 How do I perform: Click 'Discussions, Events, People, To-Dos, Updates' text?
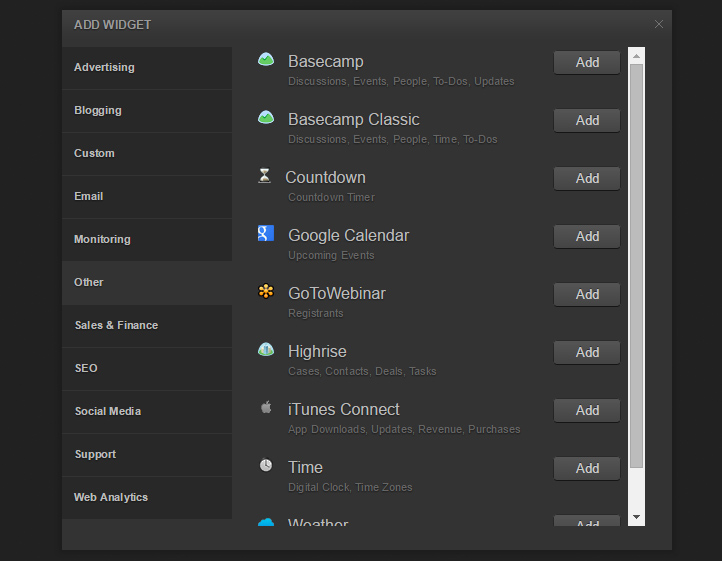tap(401, 81)
